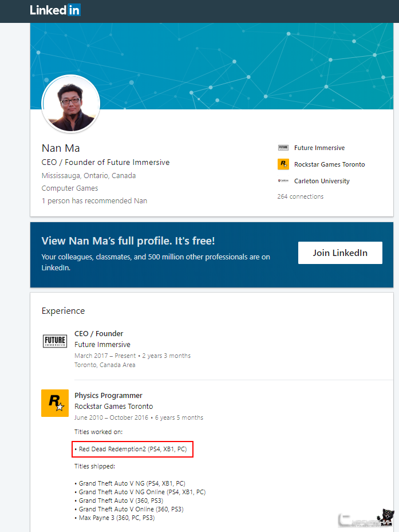Open Nan Ma's profile photo
The image size is (399, 532).
tap(71, 104)
